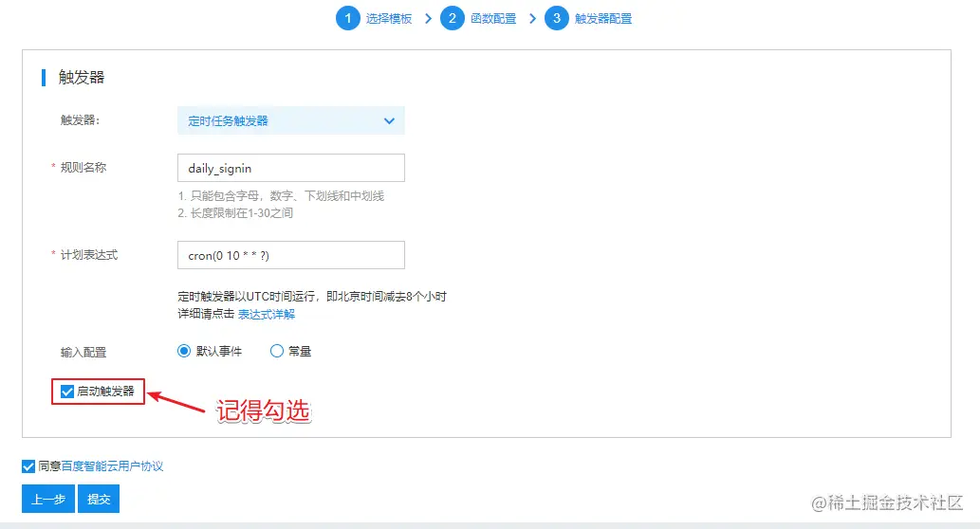The height and width of the screenshot is (529, 980).
Task: Toggle the 启动触发器 checkbox
Action: click(66, 392)
